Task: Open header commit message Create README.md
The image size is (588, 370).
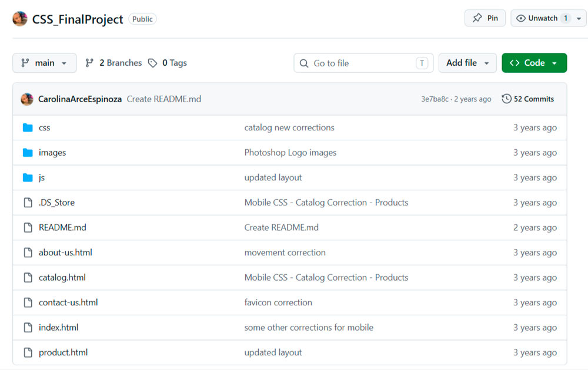Action: coord(164,99)
